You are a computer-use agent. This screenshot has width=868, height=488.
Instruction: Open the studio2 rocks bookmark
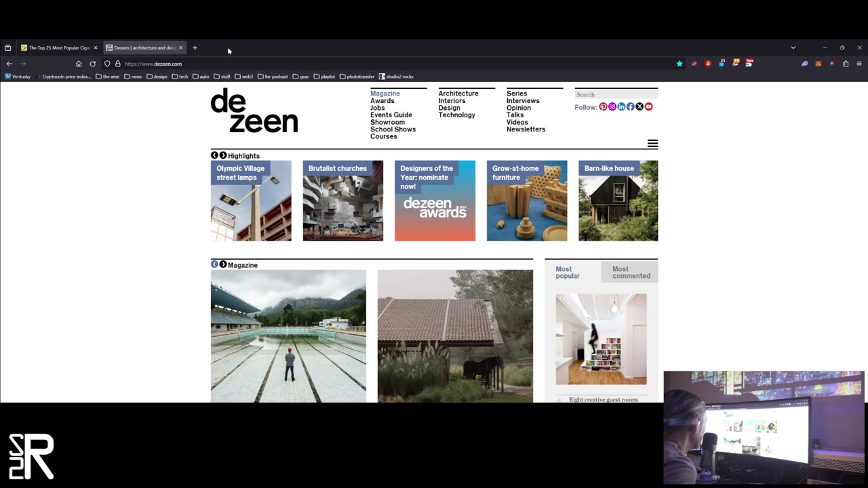click(396, 77)
